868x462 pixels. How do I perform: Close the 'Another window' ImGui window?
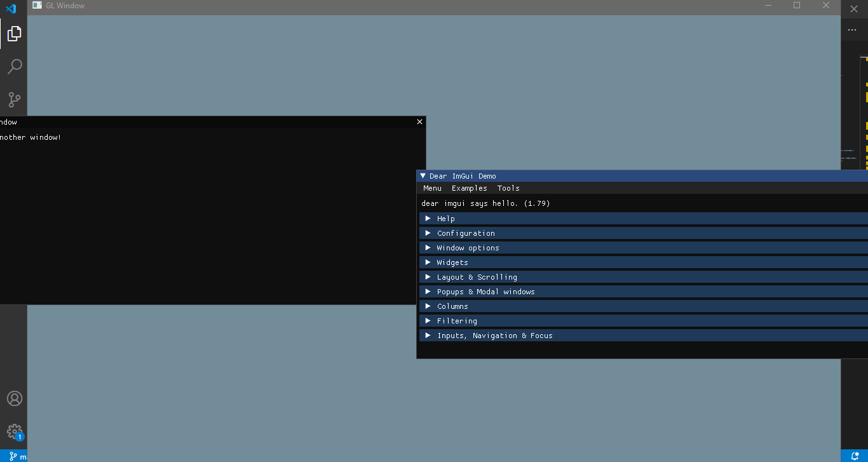419,121
